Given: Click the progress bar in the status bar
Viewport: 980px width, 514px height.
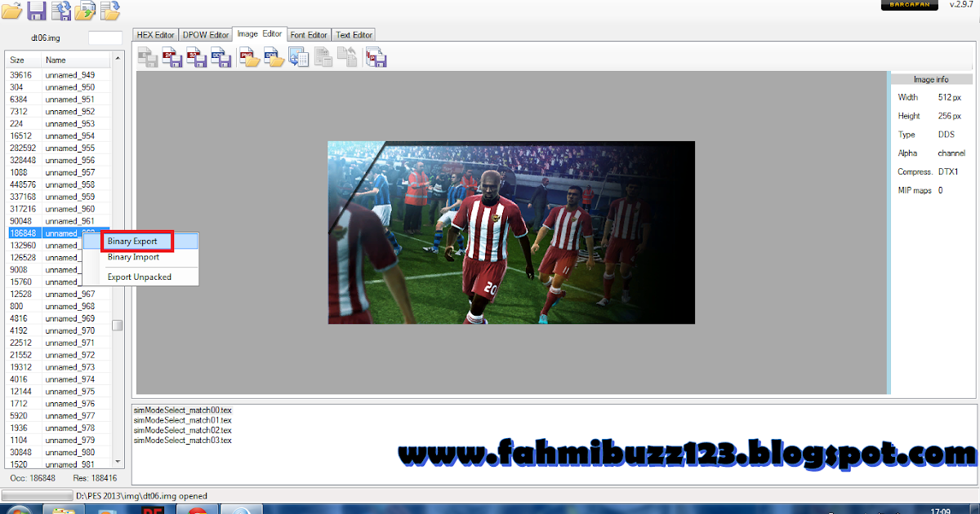Looking at the screenshot, I should (x=38, y=495).
